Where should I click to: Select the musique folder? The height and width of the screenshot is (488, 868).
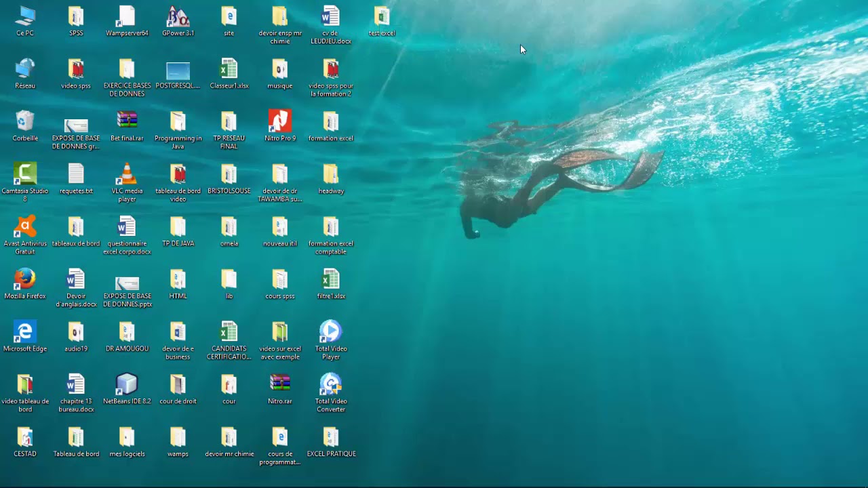(x=280, y=74)
